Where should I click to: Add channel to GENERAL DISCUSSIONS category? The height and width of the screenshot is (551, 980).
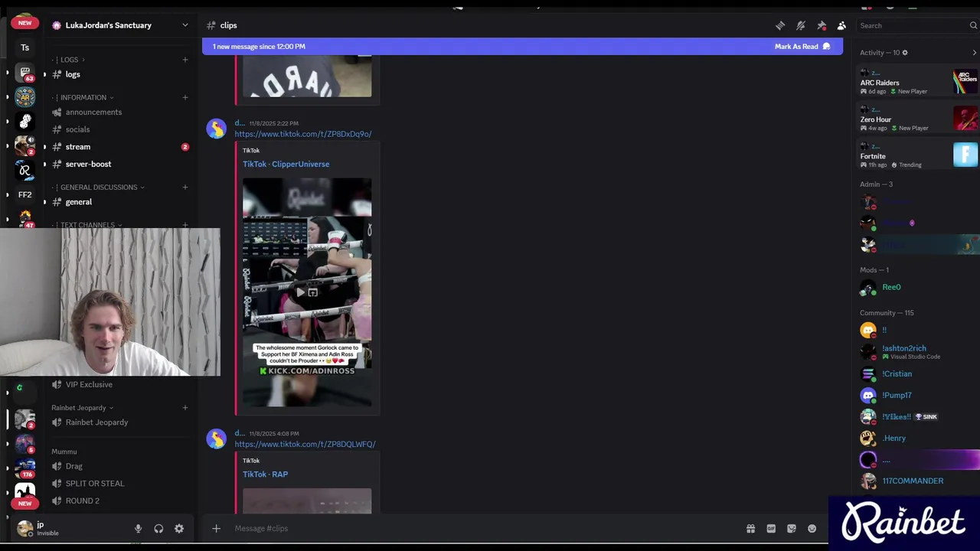coord(185,187)
